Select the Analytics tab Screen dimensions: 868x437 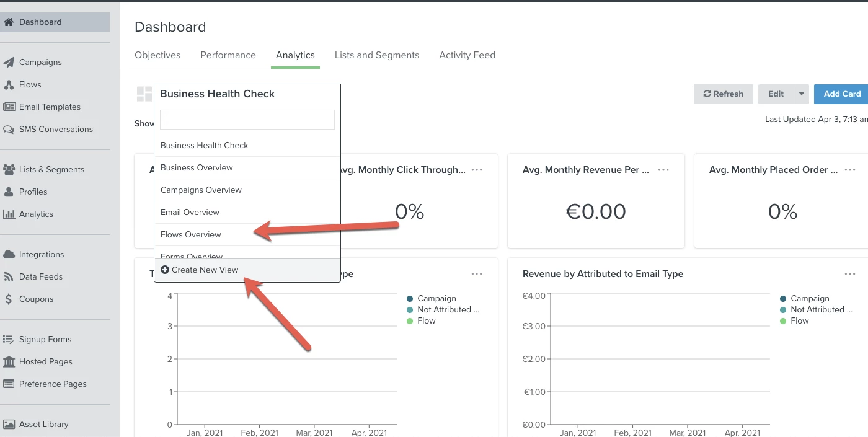295,55
